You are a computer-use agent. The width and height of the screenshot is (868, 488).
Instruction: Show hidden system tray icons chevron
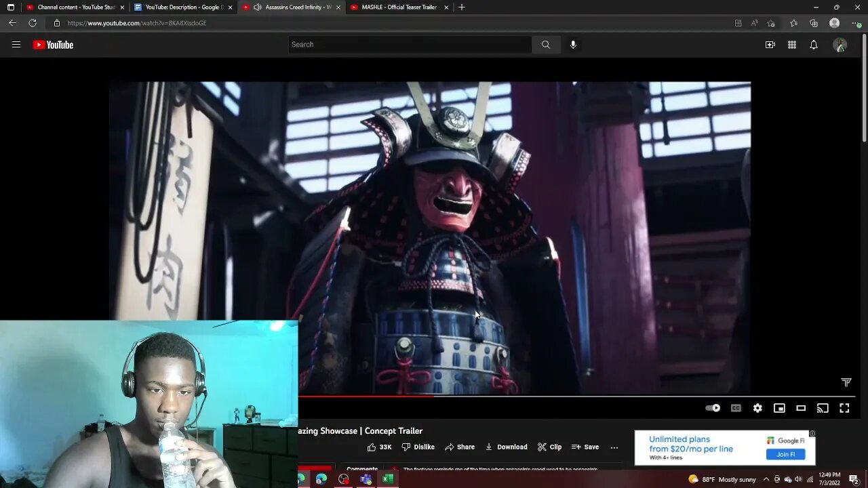[766, 479]
